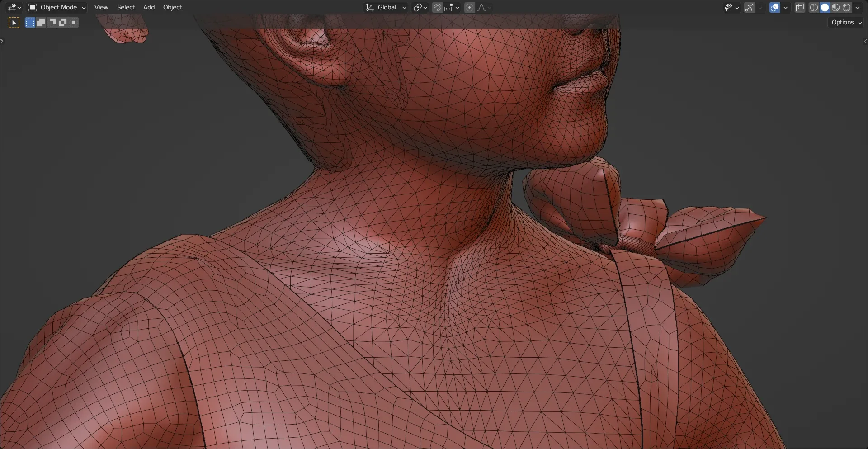Image resolution: width=868 pixels, height=449 pixels.
Task: Open the Add menu
Action: (x=149, y=7)
